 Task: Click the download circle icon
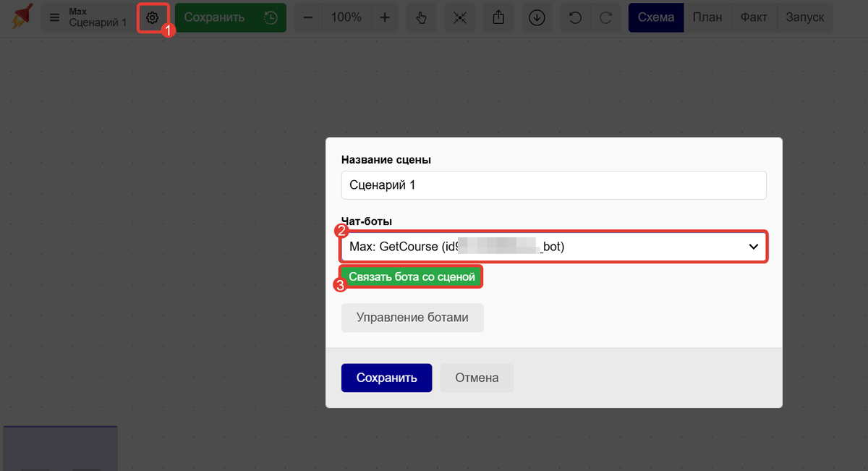[537, 17]
